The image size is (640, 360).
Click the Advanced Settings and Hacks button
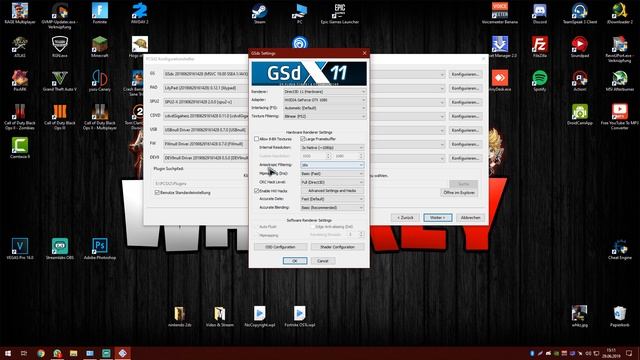point(332,191)
